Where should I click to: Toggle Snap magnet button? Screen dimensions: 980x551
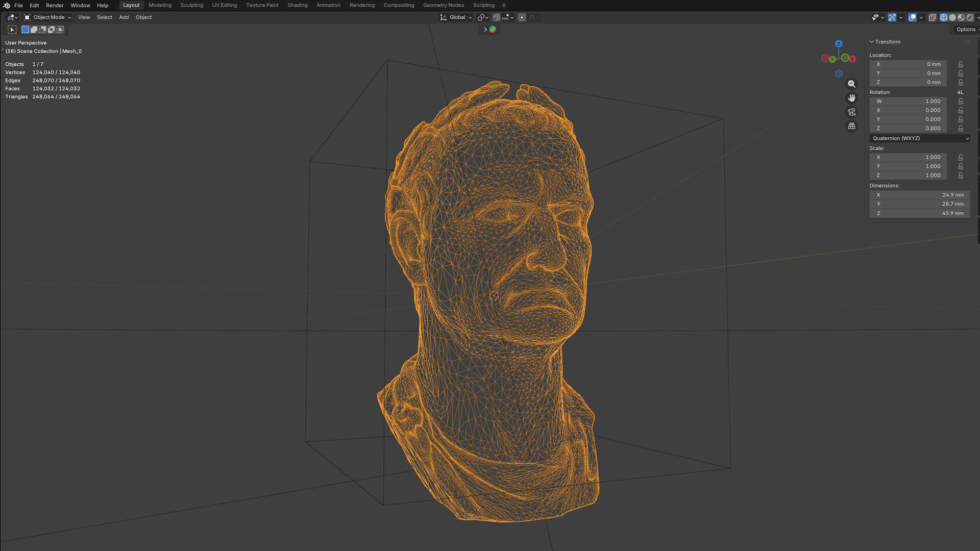(x=496, y=17)
